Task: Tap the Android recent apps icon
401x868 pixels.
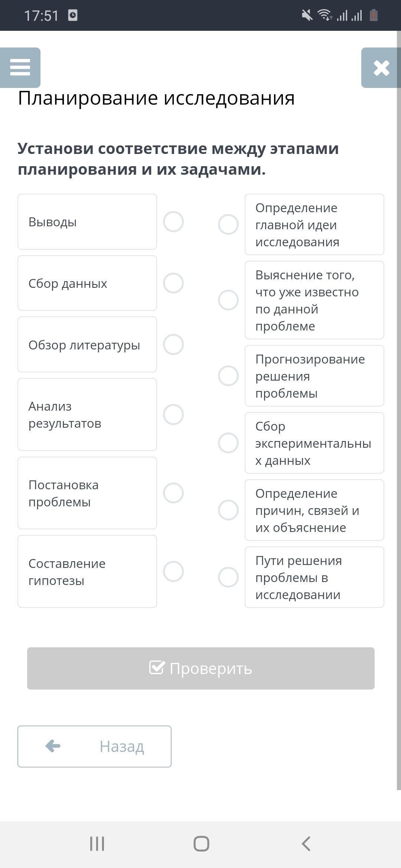Action: click(x=97, y=844)
